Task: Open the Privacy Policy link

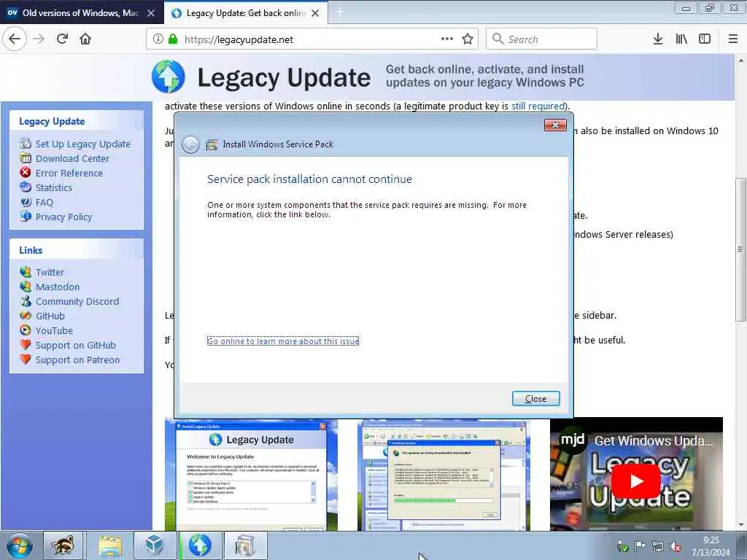Action: [64, 217]
